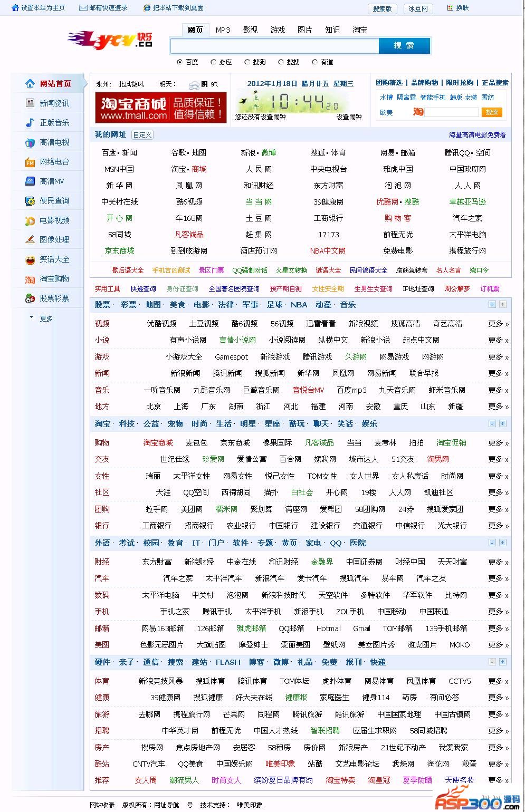Image resolution: width=525 pixels, height=812 pixels.
Task: Click the Lycv 快乐 site logo
Action: [x=110, y=39]
